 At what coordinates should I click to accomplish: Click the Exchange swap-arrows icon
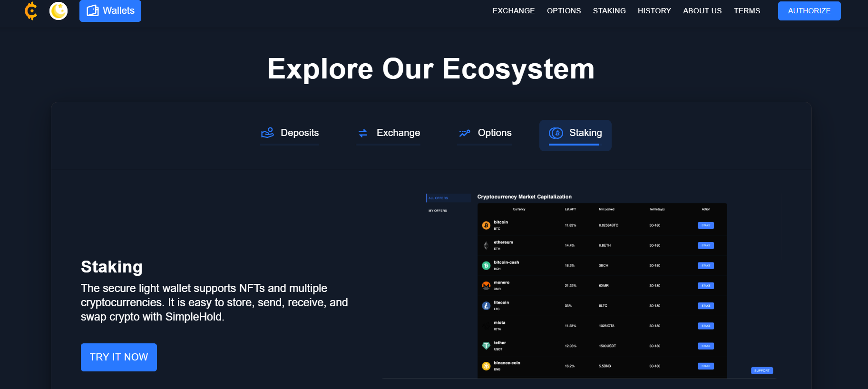(x=363, y=133)
